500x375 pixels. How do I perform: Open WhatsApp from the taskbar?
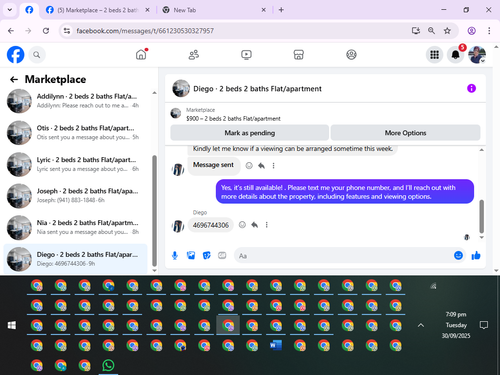[108, 365]
